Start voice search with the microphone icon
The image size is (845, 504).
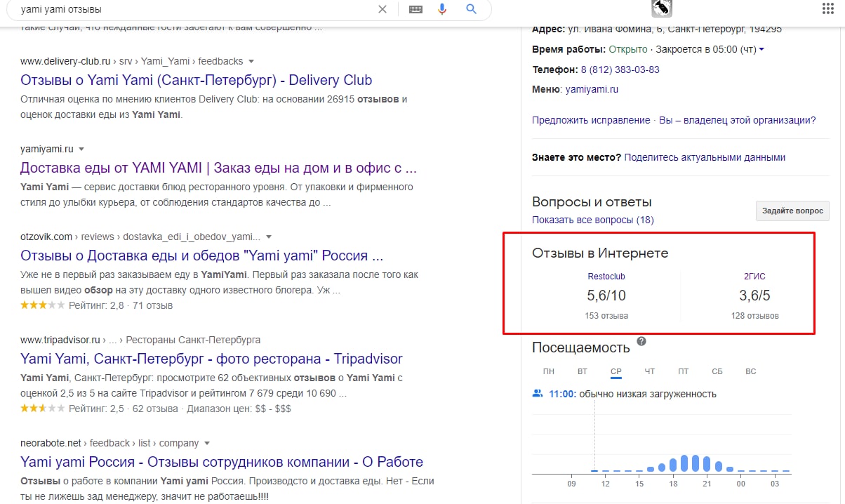[x=442, y=9]
